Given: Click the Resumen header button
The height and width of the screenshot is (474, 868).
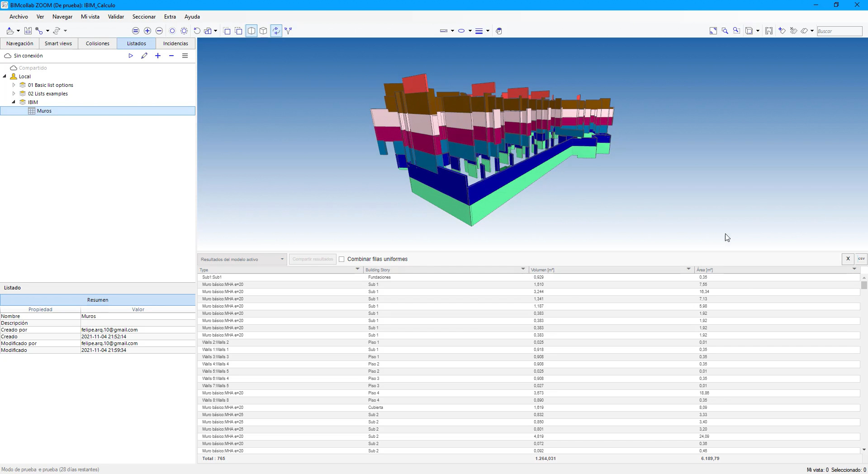Looking at the screenshot, I should point(98,300).
